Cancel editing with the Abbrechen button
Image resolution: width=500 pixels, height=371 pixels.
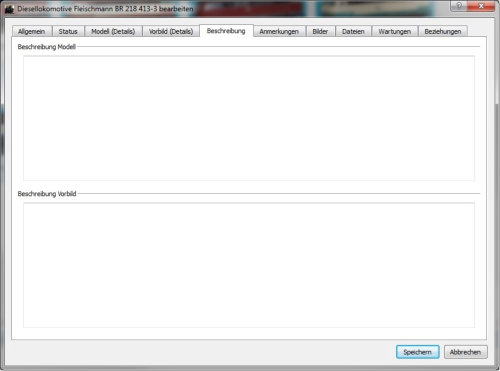coord(466,352)
